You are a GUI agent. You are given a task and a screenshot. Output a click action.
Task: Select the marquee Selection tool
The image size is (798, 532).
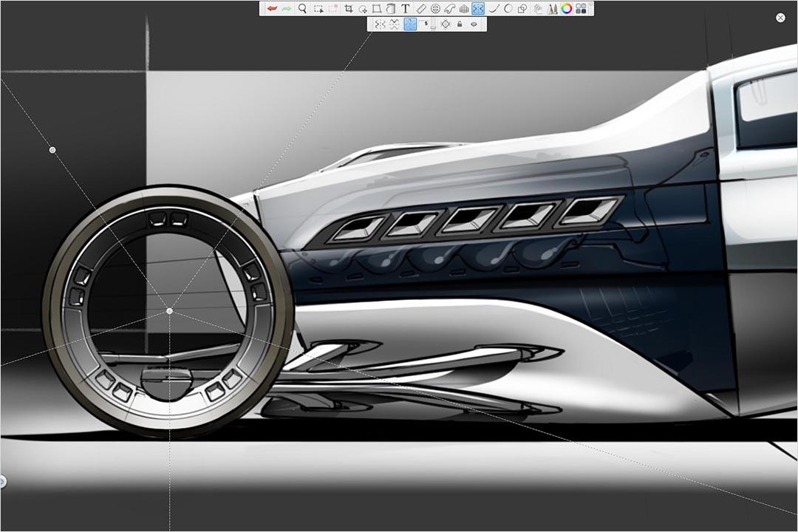(x=319, y=7)
